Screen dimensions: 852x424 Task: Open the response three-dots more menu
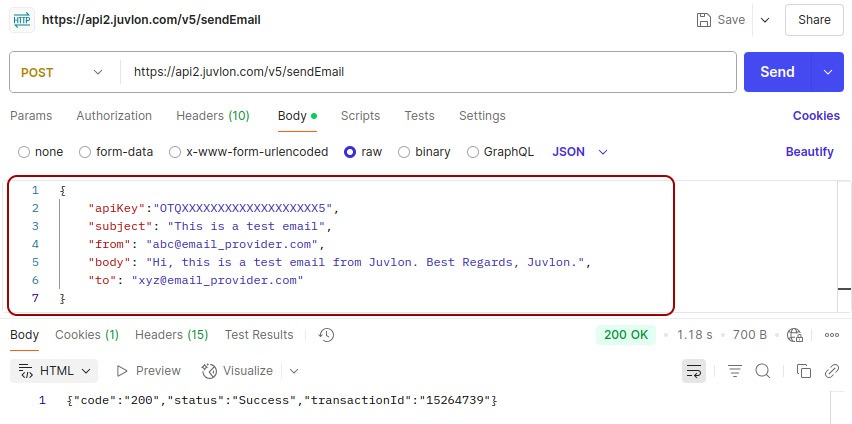(x=832, y=335)
